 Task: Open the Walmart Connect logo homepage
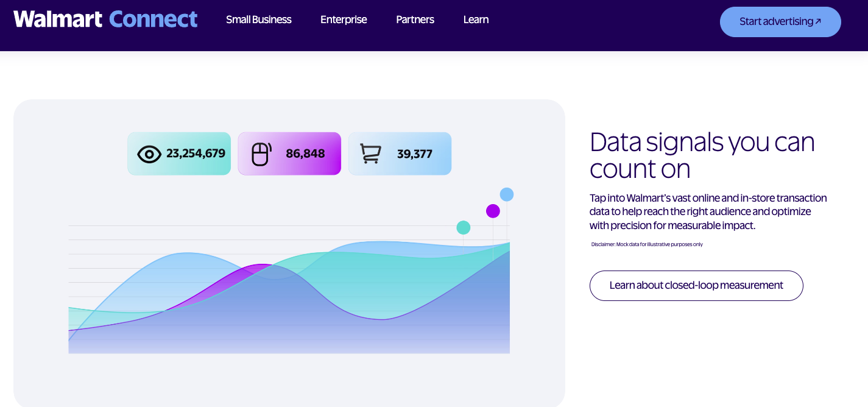click(x=105, y=19)
